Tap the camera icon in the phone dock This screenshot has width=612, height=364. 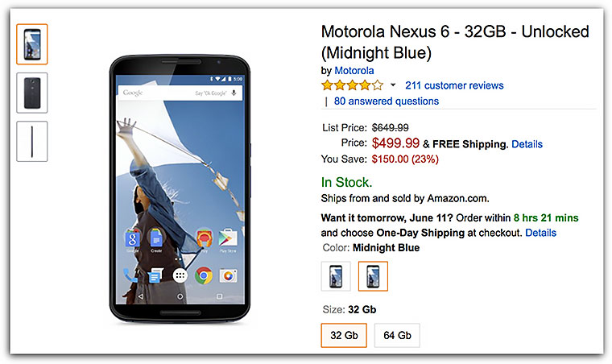point(228,275)
